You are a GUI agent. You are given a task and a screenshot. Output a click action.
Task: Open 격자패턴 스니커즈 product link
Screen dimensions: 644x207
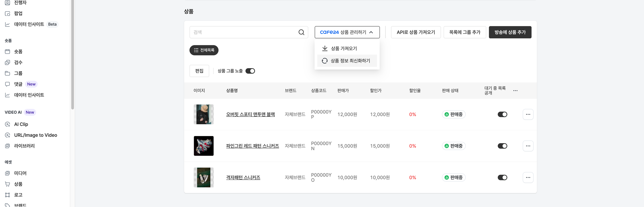pyautogui.click(x=243, y=177)
